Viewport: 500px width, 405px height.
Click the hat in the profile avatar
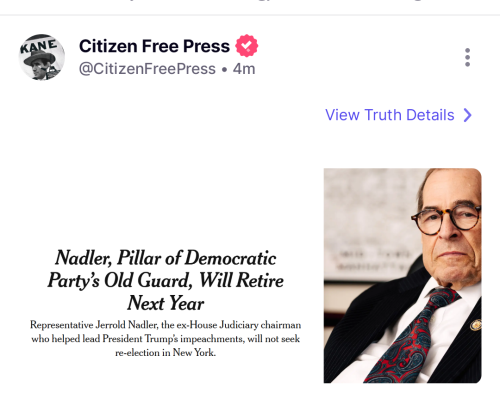pos(39,58)
